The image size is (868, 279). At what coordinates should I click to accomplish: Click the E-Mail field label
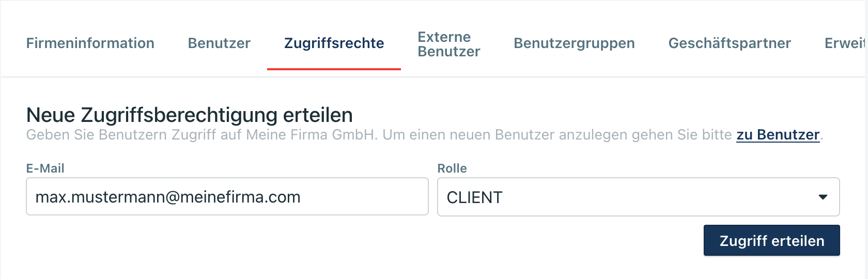point(45,168)
